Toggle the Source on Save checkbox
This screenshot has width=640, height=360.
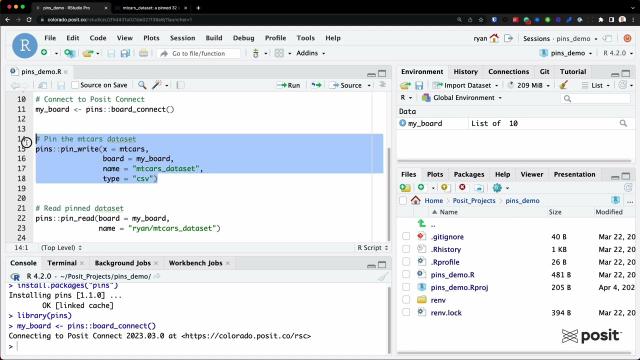pyautogui.click(x=75, y=85)
